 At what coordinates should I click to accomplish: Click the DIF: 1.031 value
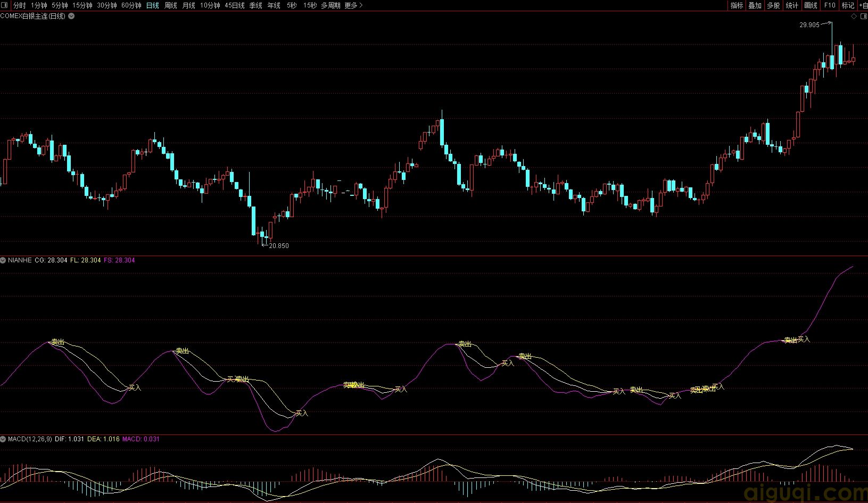70,439
